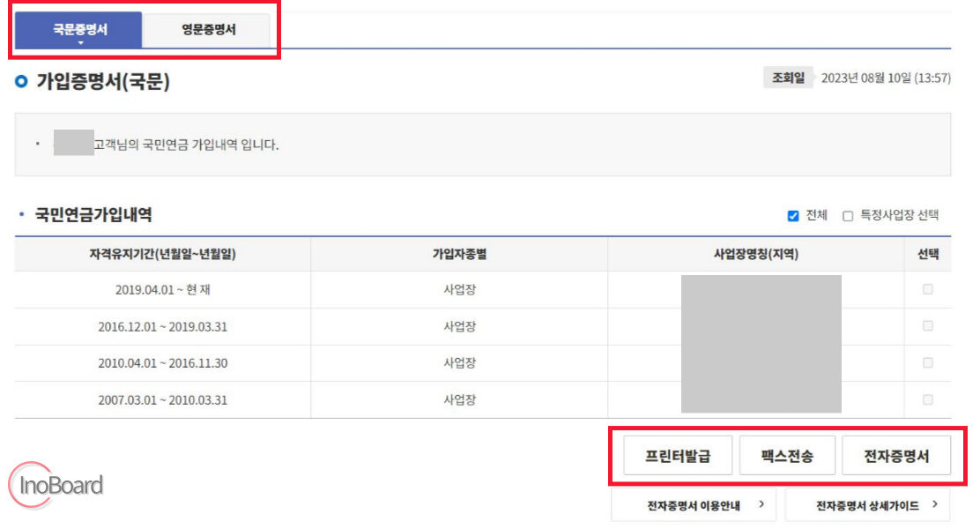Check the selection box for 2019.04.01 ~ 현재 row

927,289
